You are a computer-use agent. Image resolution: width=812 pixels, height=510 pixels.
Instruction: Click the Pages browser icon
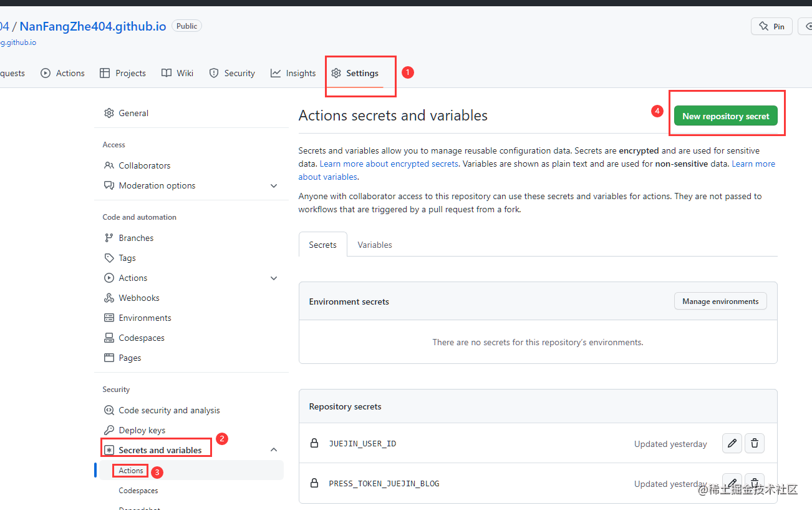[x=109, y=358]
